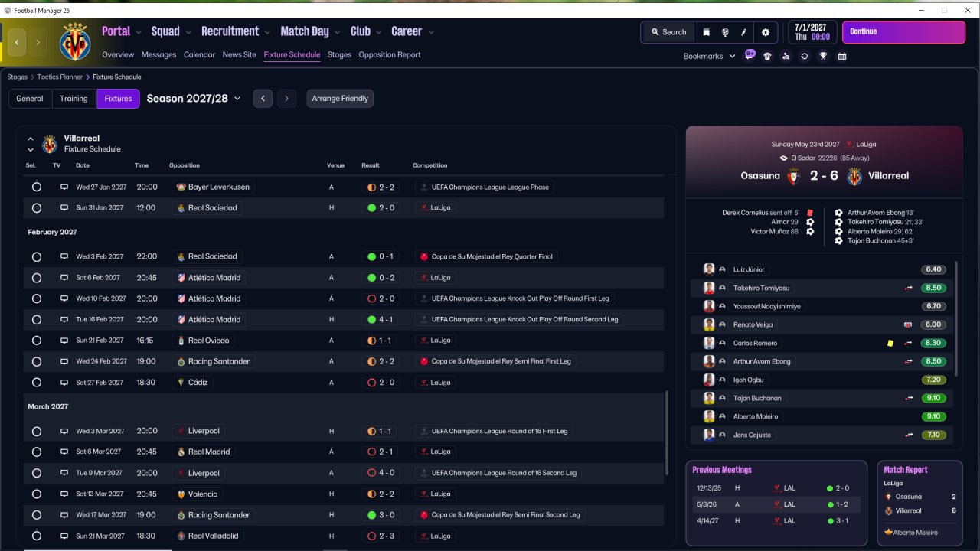Screen dimensions: 980x551
Task: Click the globe icon beside the bookmark icon
Action: 725,32
